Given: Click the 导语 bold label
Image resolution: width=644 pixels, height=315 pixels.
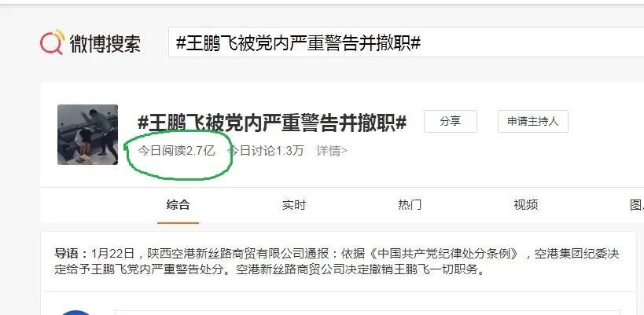Looking at the screenshot, I should (x=71, y=254).
